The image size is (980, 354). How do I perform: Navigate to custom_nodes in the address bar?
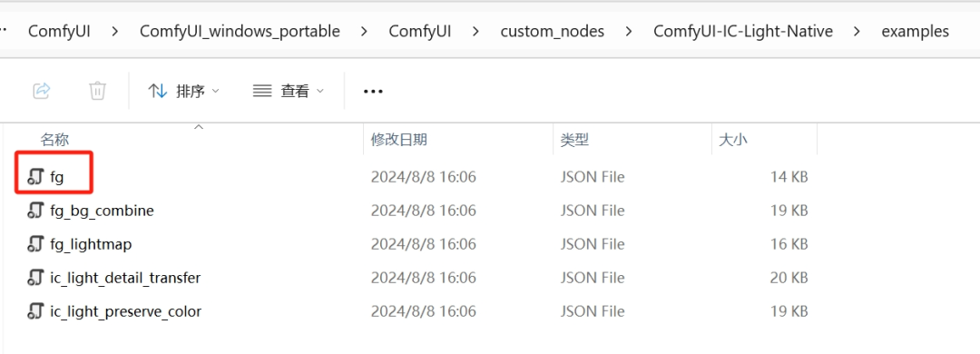coord(552,31)
